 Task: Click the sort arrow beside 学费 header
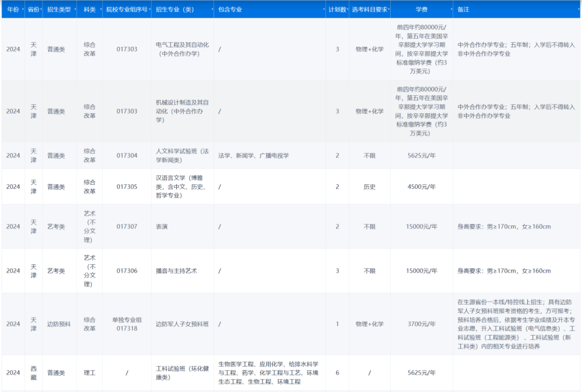[x=451, y=9]
